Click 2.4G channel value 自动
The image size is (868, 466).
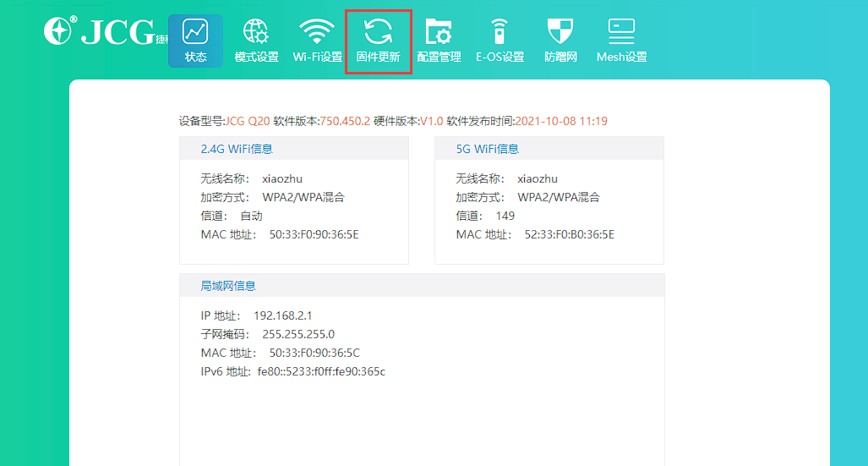[251, 217]
